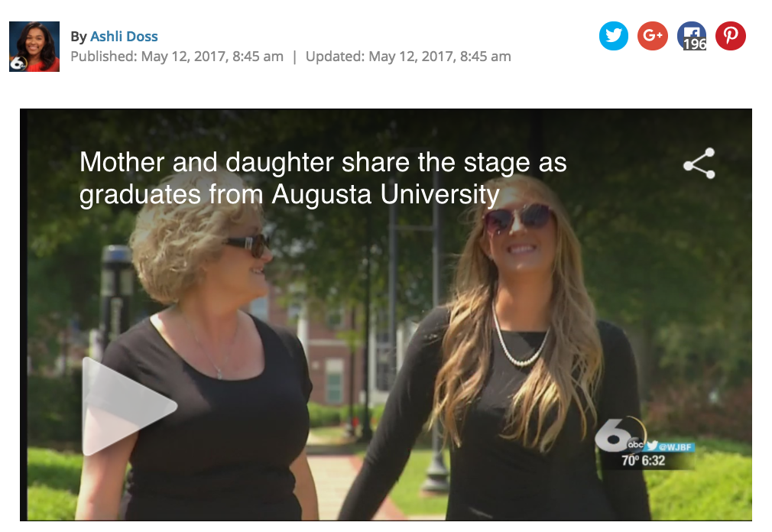Share the article on Google Plus

(x=652, y=36)
